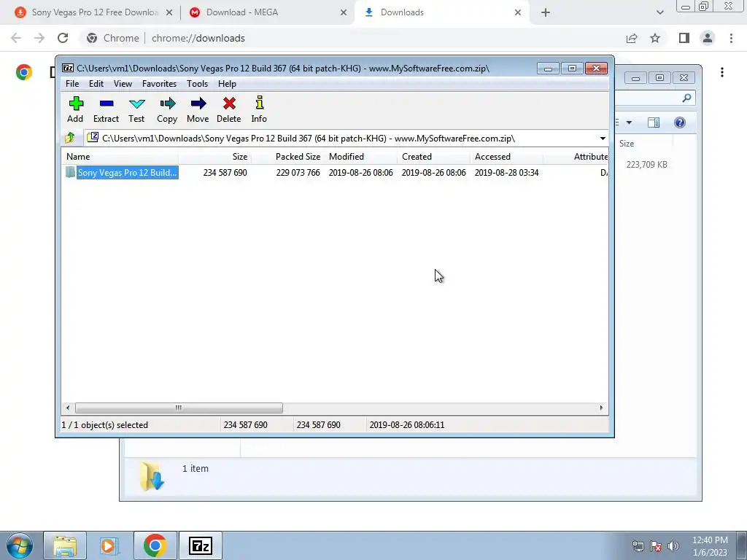Open Chrome's three-dot menu
The width and height of the screenshot is (747, 560).
731,38
